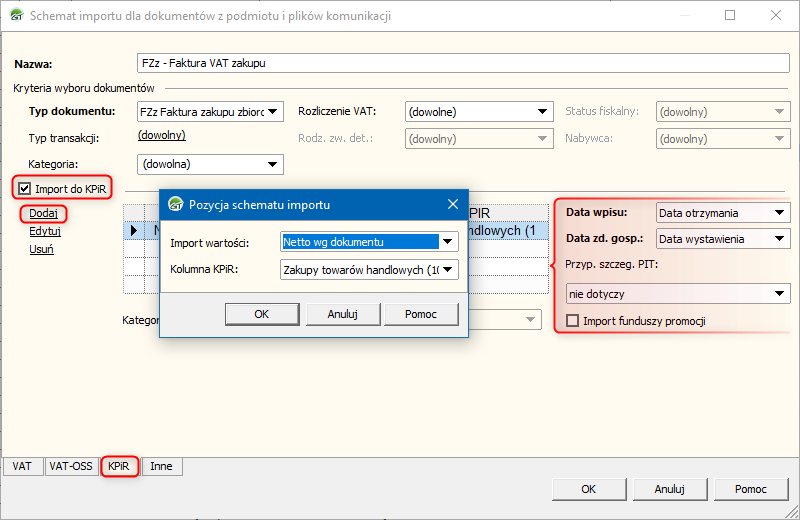Expand the Rozliczenie VAT dropdown

pos(543,111)
